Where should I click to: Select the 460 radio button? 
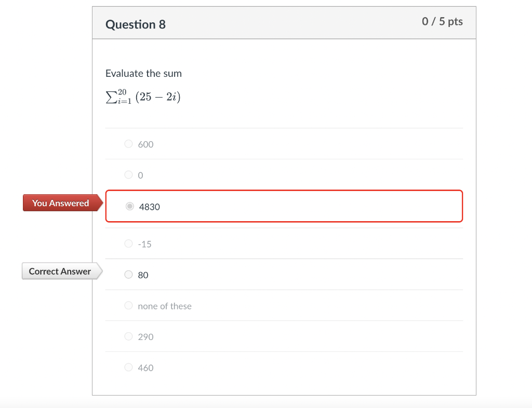(x=129, y=368)
